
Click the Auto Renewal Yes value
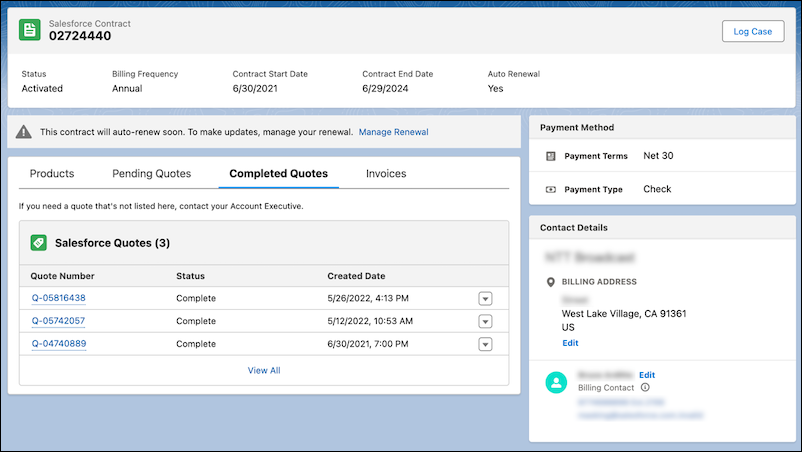[495, 88]
